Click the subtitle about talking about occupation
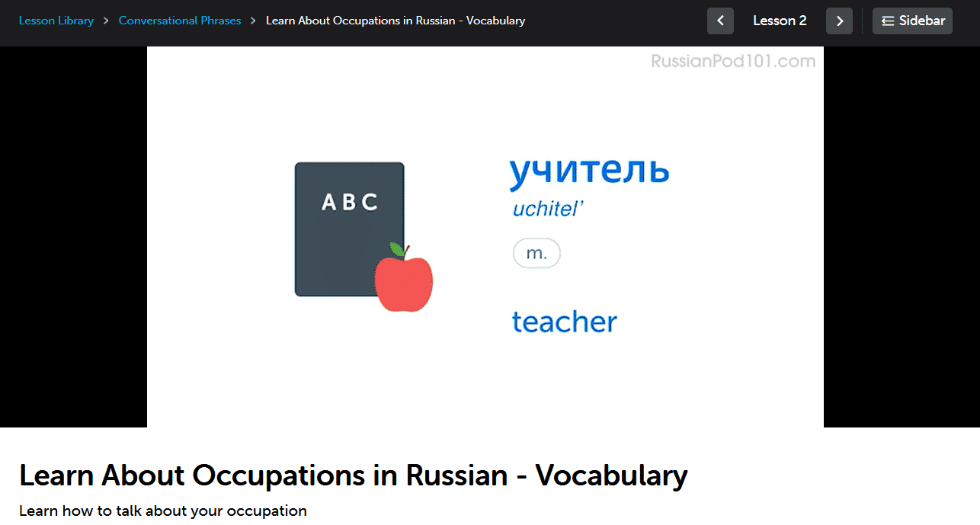This screenshot has width=980, height=525. pos(163,511)
